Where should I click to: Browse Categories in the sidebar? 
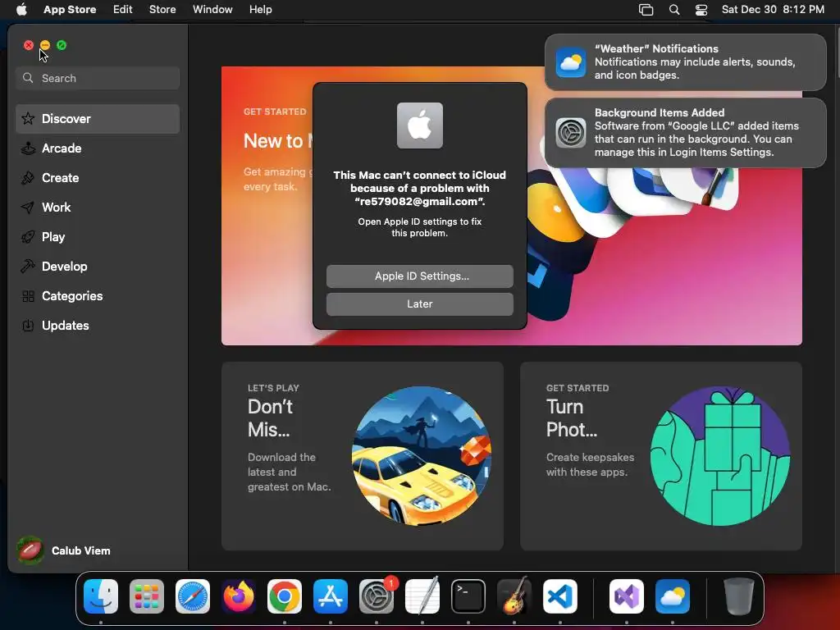tap(98, 295)
